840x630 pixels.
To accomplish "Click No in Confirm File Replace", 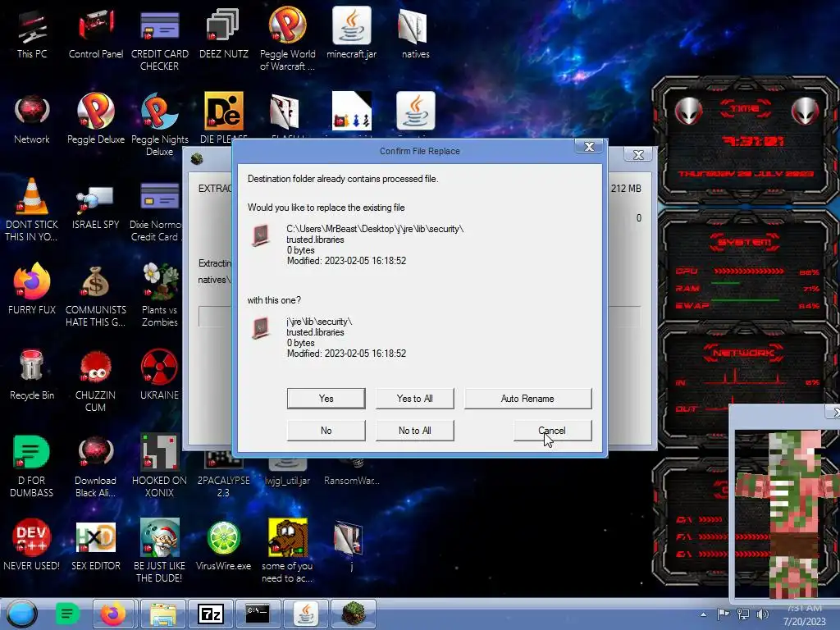I will pos(326,431).
